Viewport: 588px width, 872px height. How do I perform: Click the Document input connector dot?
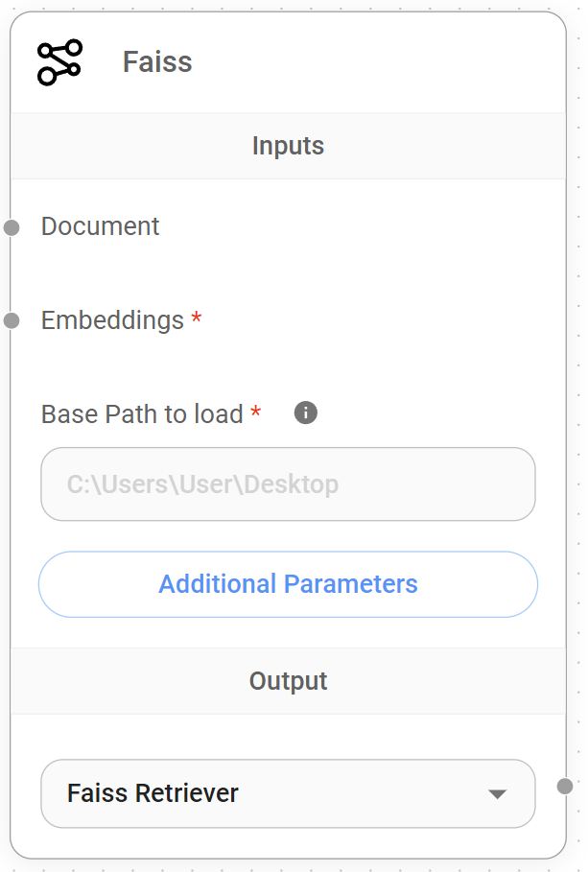(12, 227)
